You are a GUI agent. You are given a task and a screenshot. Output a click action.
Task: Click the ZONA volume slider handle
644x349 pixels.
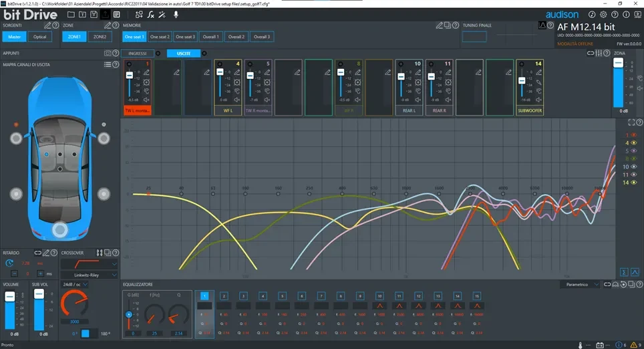618,62
